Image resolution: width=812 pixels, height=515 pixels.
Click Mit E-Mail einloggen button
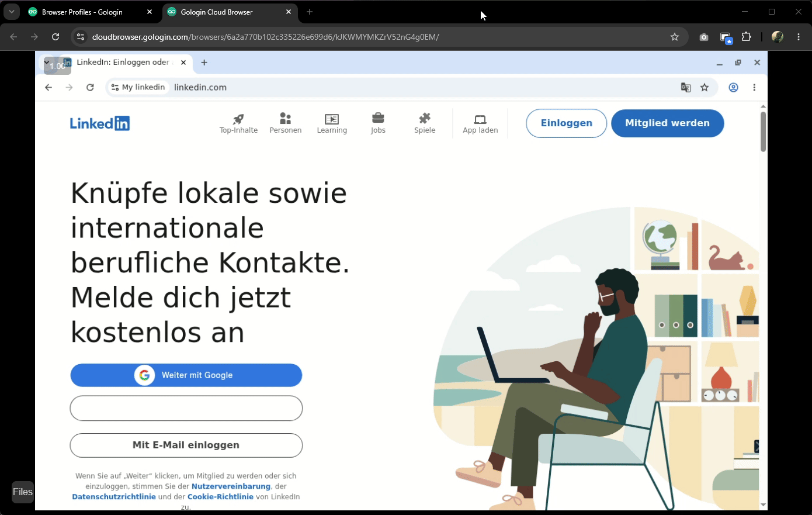(x=186, y=445)
